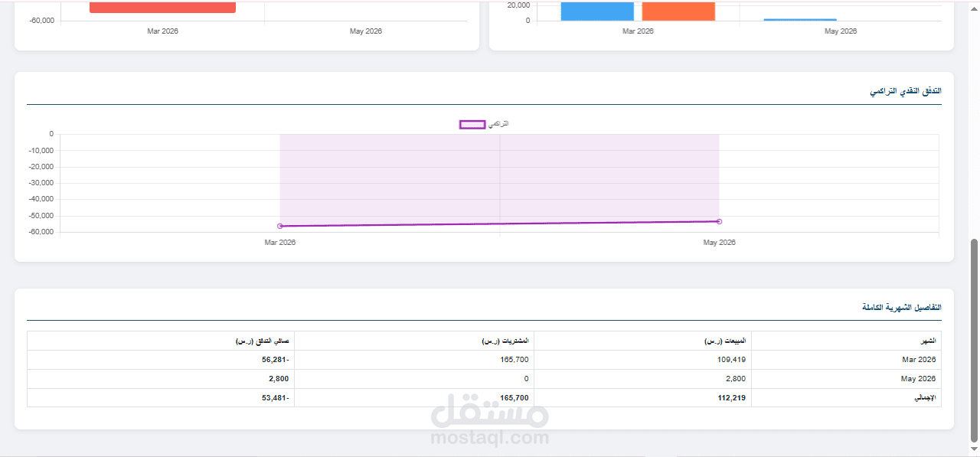Click the small blue May 2026 bar
The width and height of the screenshot is (980, 457).
[x=800, y=19]
